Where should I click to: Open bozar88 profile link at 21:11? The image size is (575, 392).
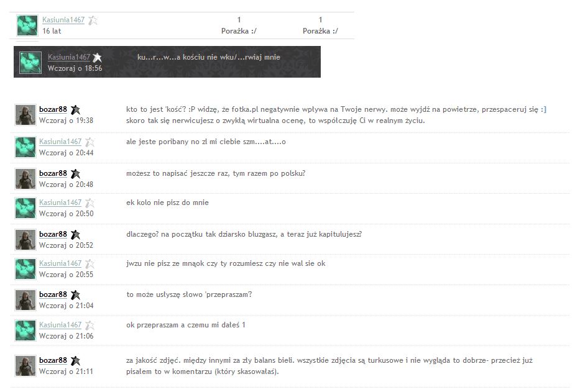[x=53, y=361]
